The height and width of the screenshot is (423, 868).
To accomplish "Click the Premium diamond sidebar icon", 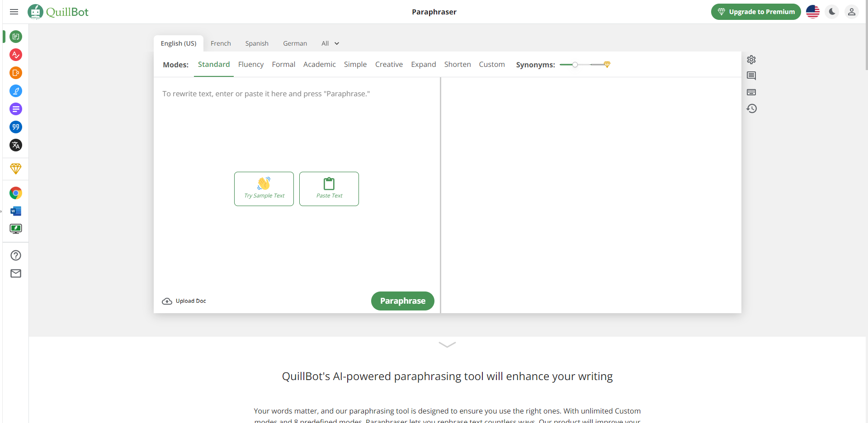I will 16,169.
